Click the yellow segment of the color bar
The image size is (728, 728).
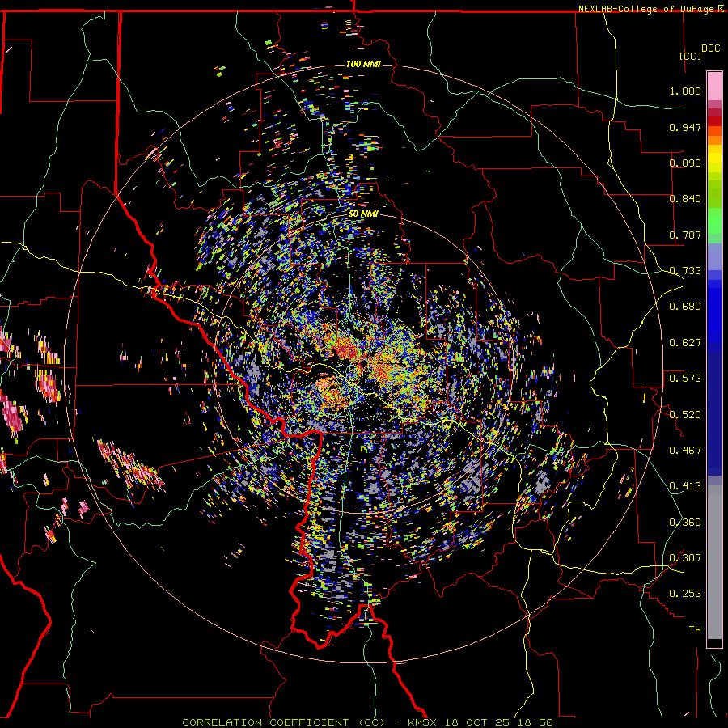click(x=714, y=160)
